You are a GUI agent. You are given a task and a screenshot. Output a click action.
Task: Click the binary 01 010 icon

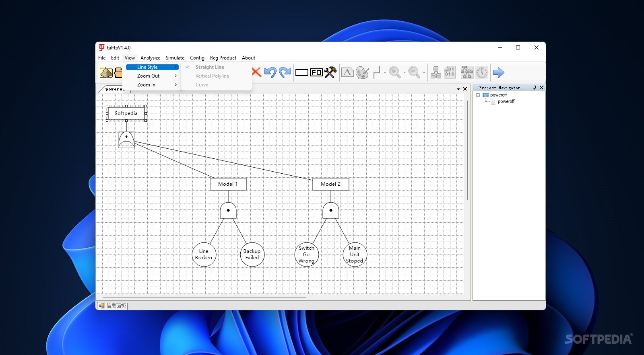[450, 72]
